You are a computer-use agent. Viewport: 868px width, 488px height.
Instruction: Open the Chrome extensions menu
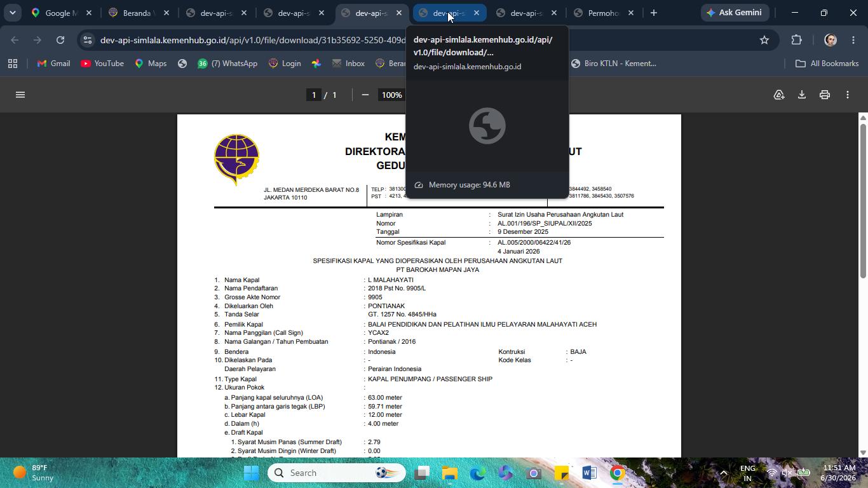pyautogui.click(x=797, y=40)
